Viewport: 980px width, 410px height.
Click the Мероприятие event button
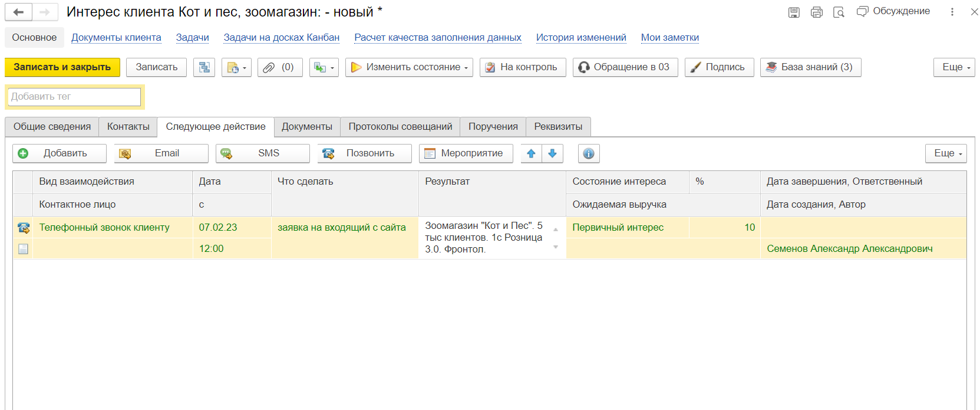466,153
